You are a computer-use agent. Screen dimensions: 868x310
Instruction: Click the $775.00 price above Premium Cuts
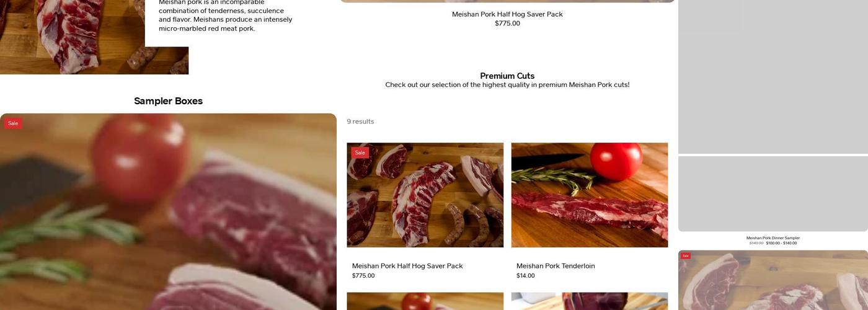(x=507, y=24)
